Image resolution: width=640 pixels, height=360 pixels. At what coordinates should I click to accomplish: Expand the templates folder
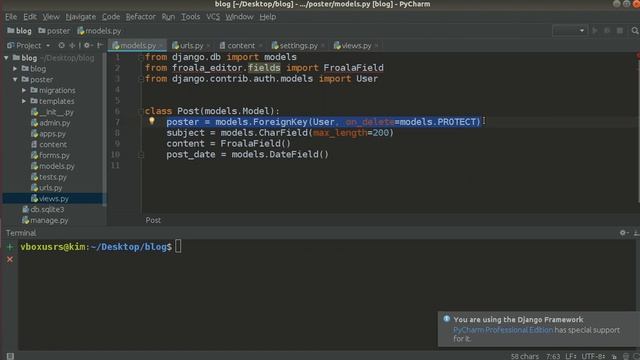[x=24, y=101]
